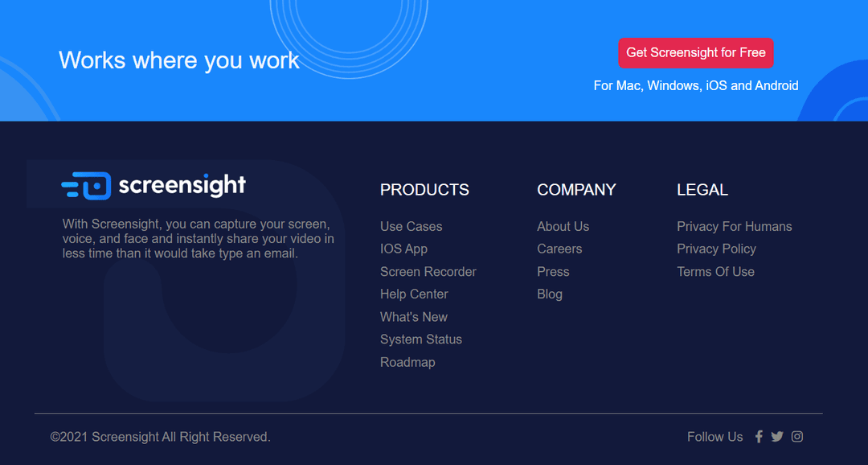Screen dimensions: 868x465
Task: Read the Privacy Policy link
Action: click(716, 249)
